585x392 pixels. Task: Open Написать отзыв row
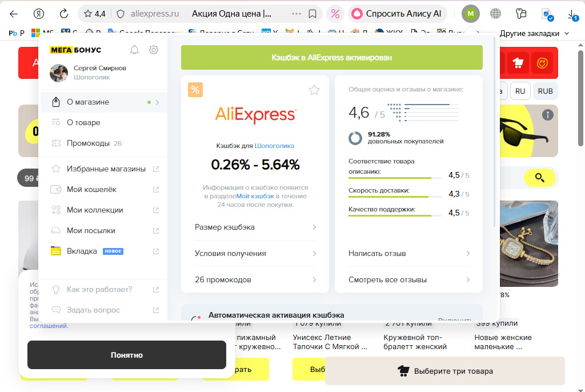pos(409,253)
